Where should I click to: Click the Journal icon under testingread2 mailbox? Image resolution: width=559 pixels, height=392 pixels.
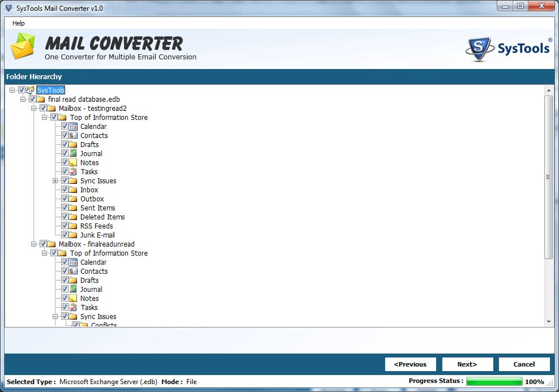(x=73, y=153)
